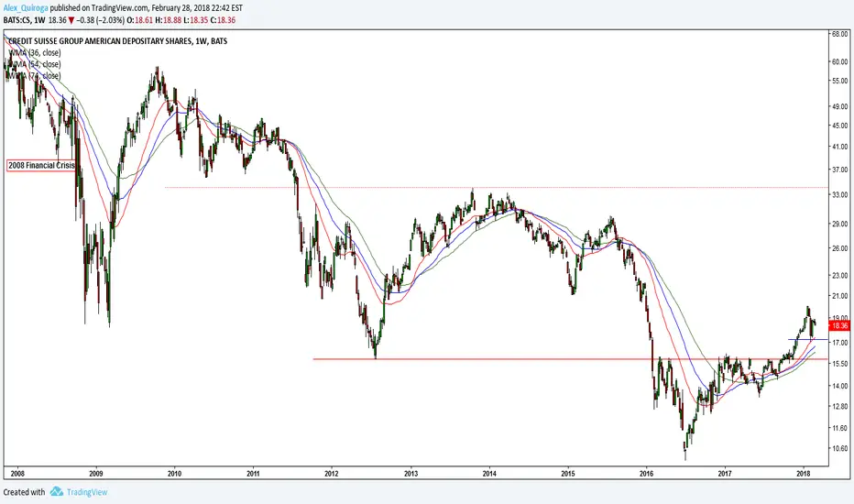Click the 15.50 price axis label
Image resolution: width=854 pixels, height=504 pixels.
(840, 364)
